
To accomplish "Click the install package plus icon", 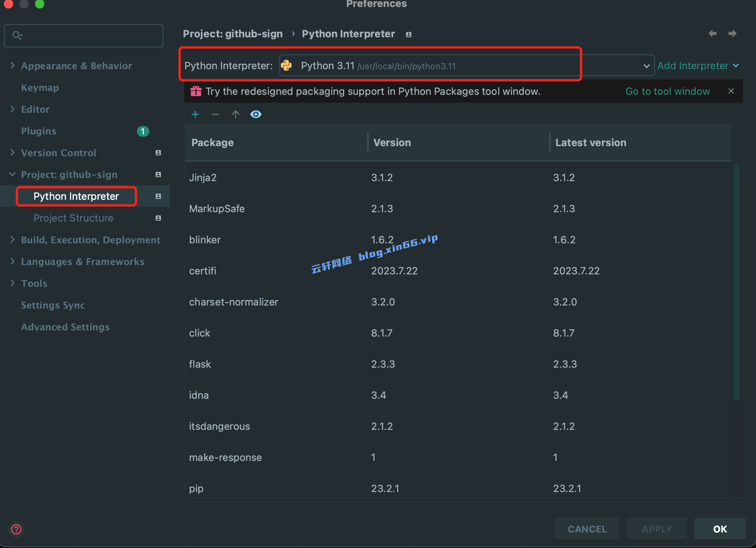I will (195, 114).
